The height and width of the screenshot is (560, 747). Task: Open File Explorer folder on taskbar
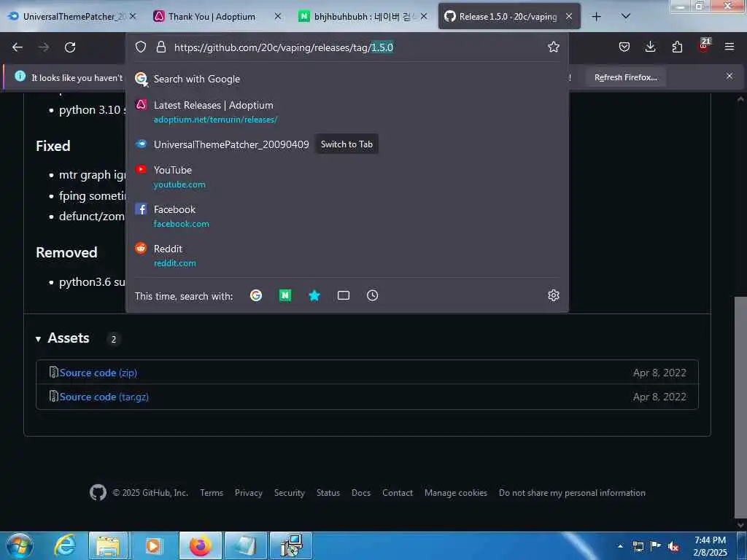[108, 545]
